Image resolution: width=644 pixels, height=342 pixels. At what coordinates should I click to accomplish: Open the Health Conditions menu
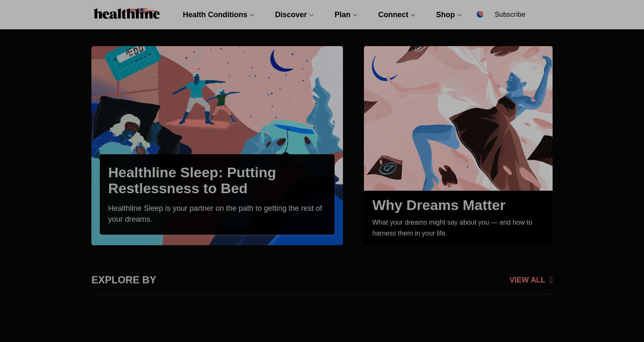point(215,15)
